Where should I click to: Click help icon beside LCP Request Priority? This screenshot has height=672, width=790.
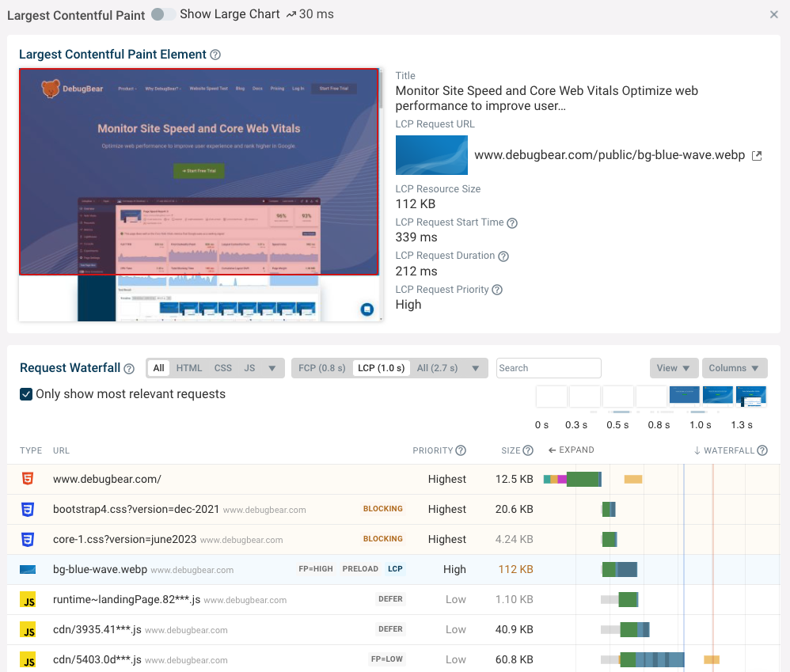497,290
